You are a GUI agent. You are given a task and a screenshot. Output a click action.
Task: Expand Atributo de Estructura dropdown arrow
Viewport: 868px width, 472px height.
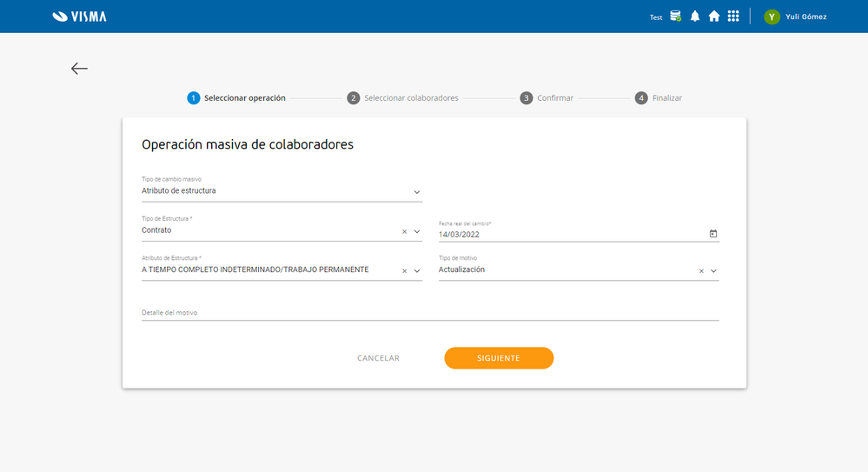(x=417, y=271)
